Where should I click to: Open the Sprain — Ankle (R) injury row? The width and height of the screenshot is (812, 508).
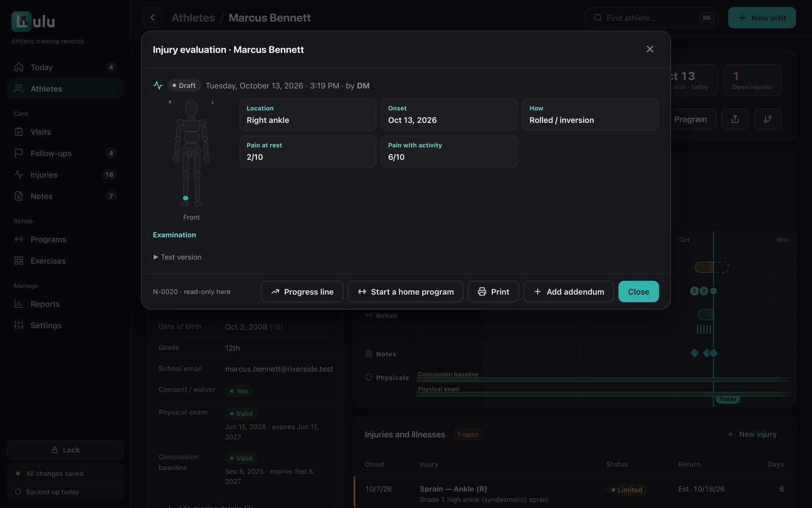(x=574, y=492)
